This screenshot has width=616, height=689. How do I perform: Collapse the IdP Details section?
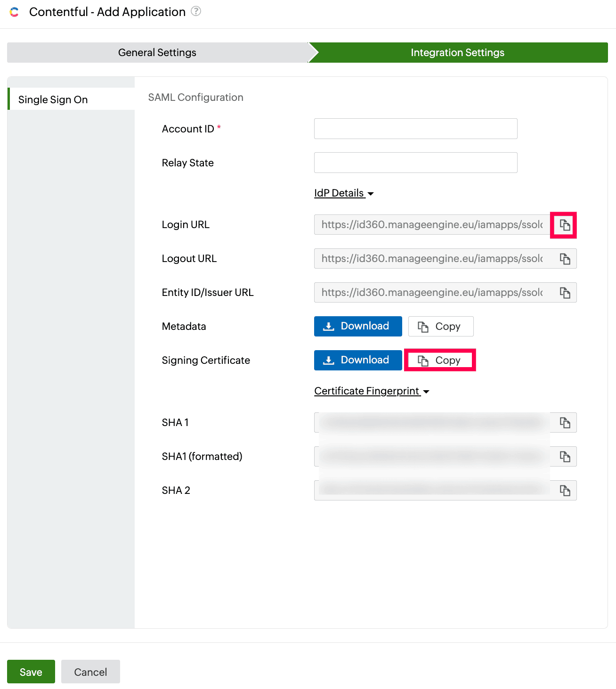pos(344,193)
